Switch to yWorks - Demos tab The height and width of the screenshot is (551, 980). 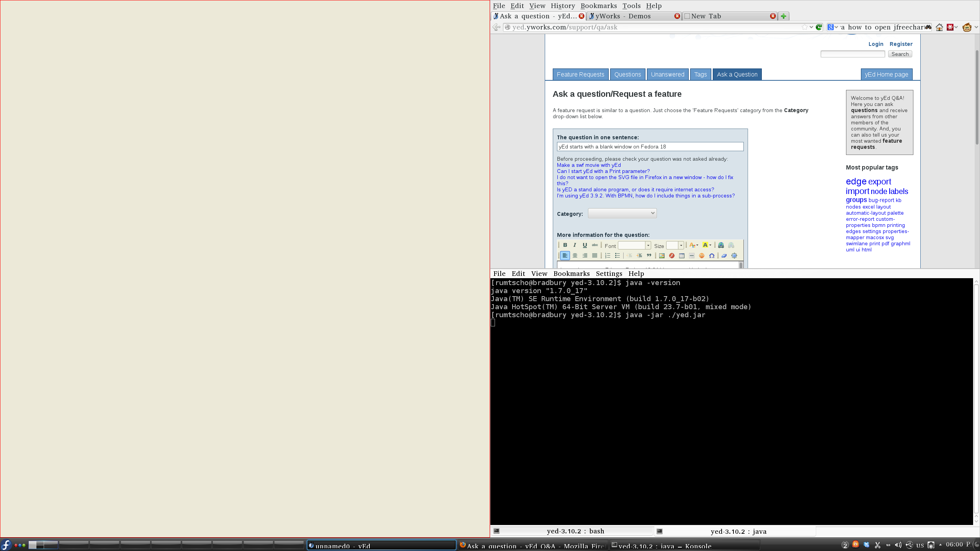coord(634,16)
